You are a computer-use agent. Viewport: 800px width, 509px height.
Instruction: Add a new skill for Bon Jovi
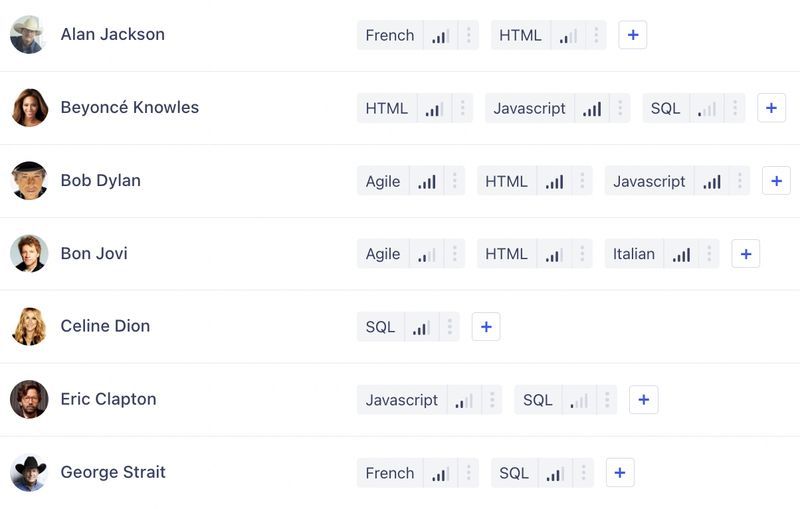coord(745,254)
